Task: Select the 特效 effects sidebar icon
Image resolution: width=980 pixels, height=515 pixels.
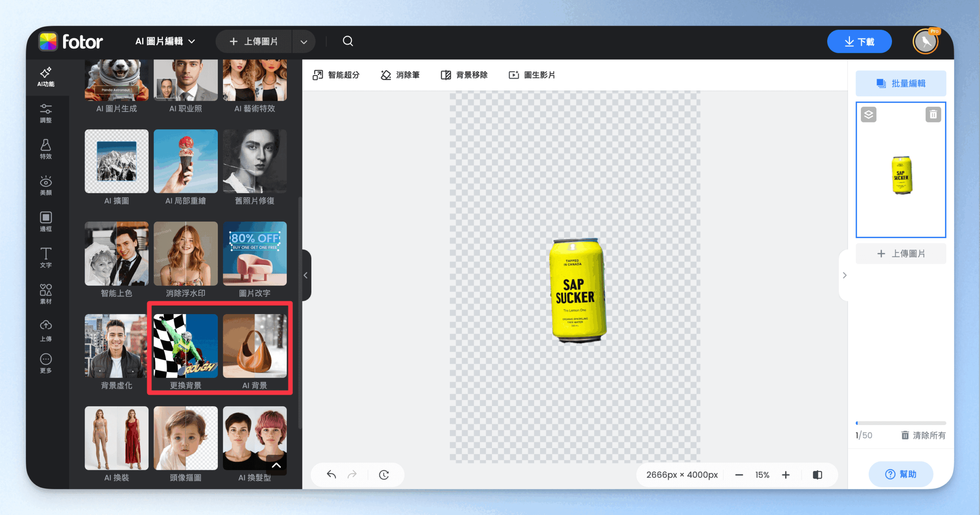Action: click(46, 149)
